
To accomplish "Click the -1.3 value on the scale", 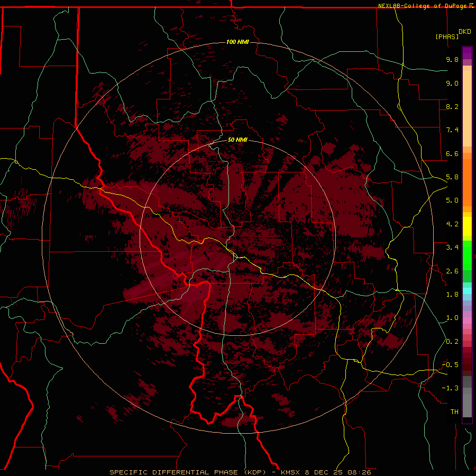I will click(x=450, y=388).
